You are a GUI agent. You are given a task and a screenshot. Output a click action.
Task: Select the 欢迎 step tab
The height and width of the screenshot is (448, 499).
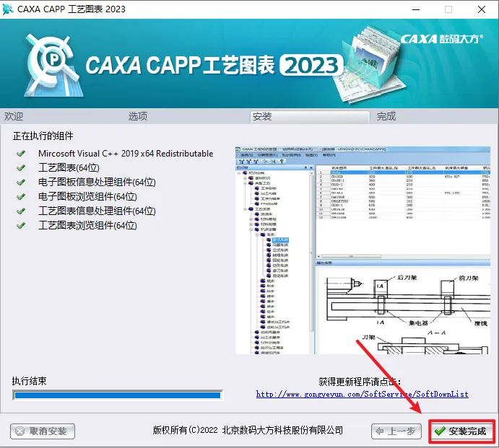pyautogui.click(x=14, y=116)
